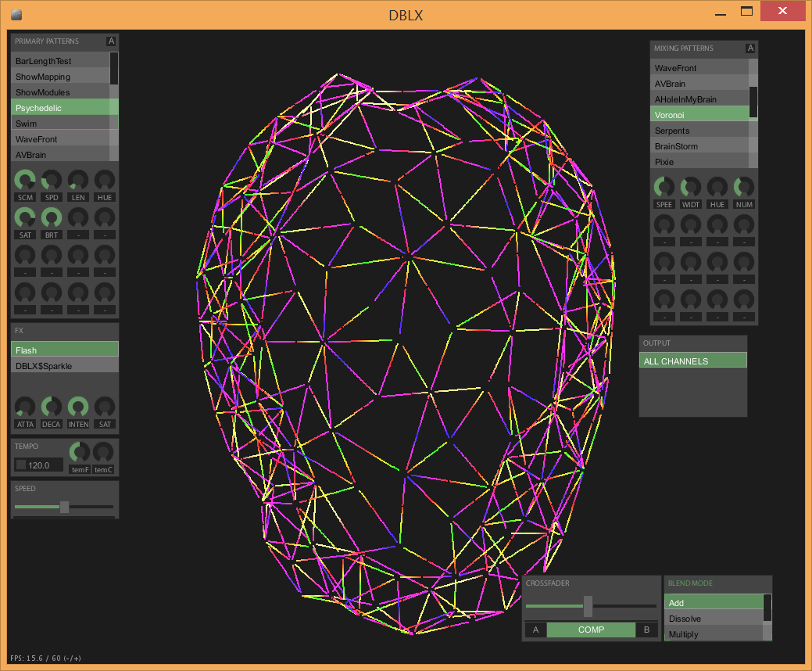Select Serpents mixing pattern

point(699,130)
